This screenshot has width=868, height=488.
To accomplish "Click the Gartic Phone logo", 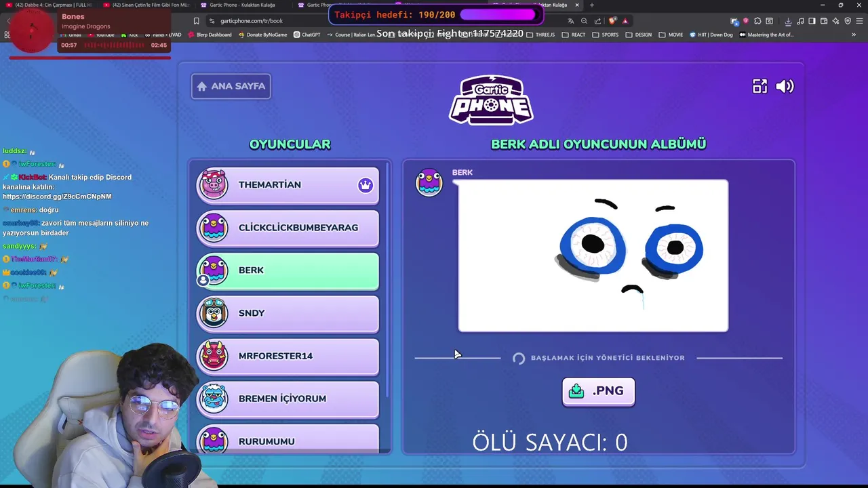I will [x=491, y=100].
